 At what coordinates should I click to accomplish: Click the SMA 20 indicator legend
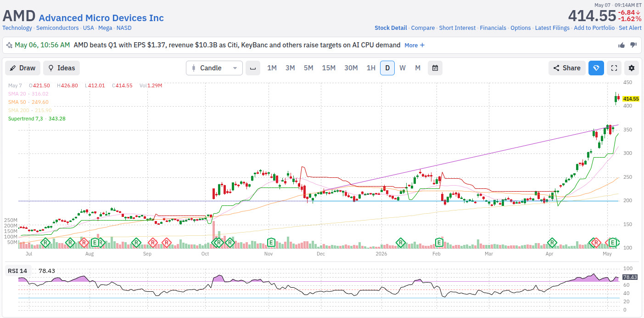coord(28,94)
